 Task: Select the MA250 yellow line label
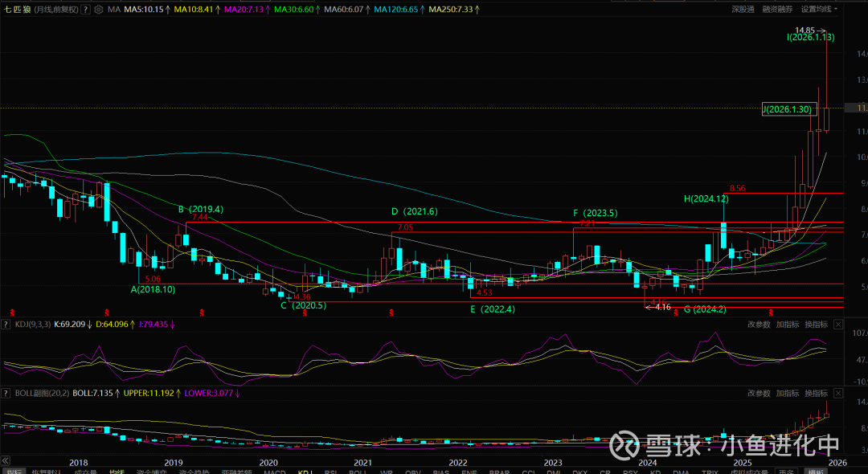click(x=450, y=10)
